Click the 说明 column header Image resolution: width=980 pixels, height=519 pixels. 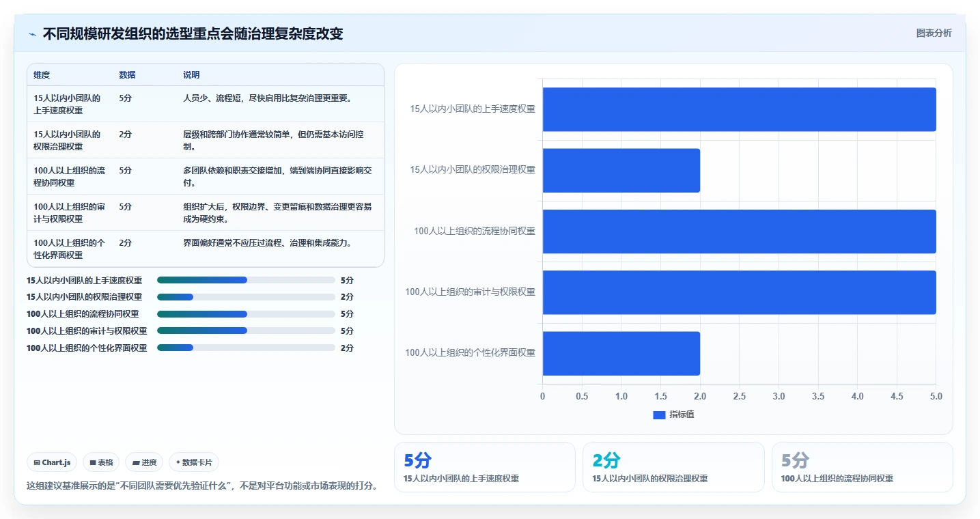(191, 74)
